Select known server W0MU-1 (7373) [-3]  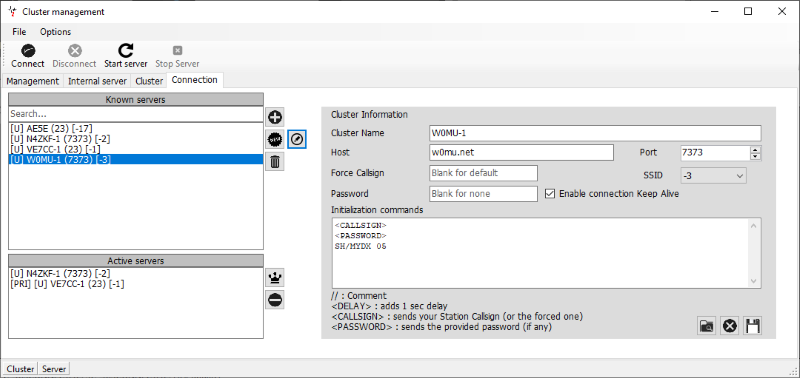[136, 159]
